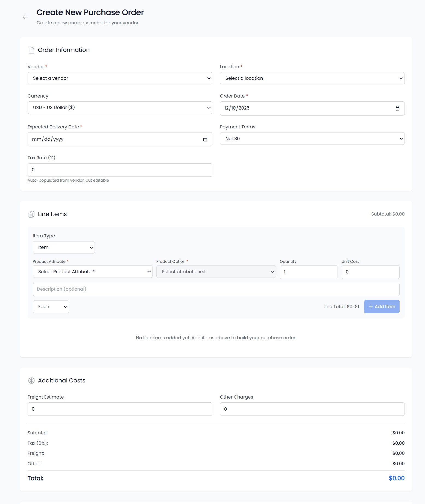The width and height of the screenshot is (425, 504).
Task: Click the 'Create New Purchase Order' heading
Action: pos(90,12)
